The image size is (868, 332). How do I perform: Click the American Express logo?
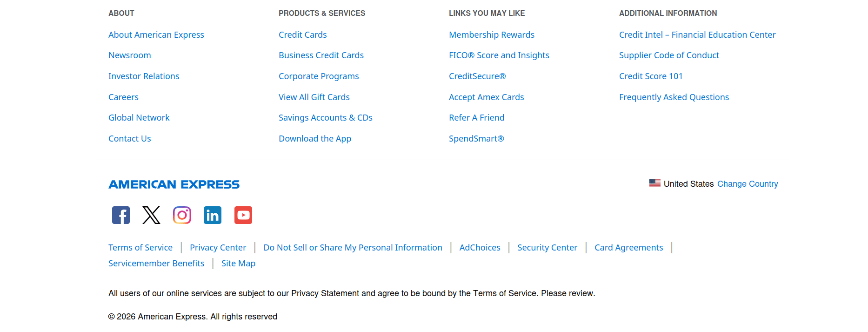174,184
